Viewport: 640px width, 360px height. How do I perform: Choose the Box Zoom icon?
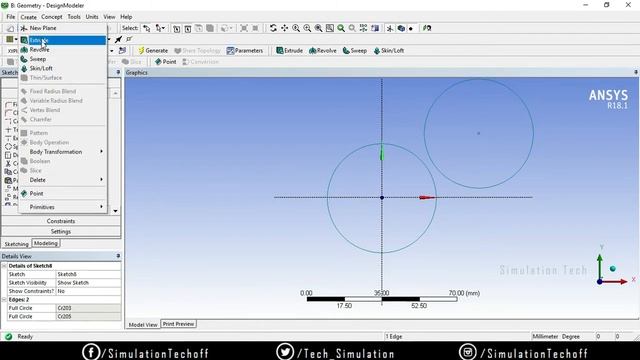(307, 28)
